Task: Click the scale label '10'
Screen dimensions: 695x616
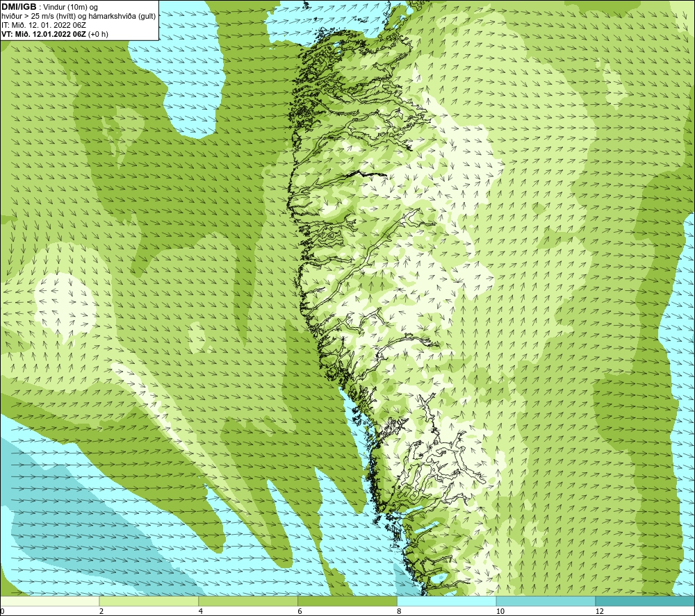Action: (500, 612)
